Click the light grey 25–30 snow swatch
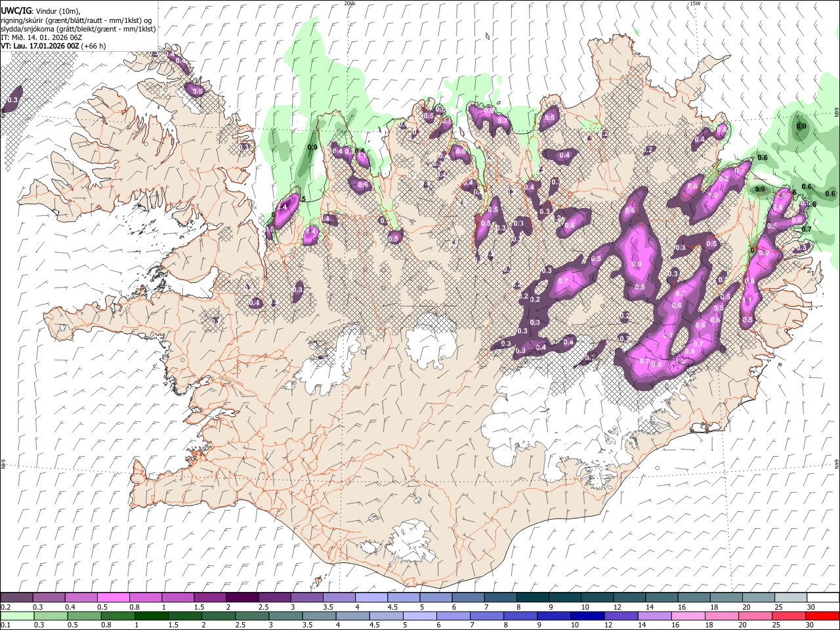 pyautogui.click(x=791, y=597)
